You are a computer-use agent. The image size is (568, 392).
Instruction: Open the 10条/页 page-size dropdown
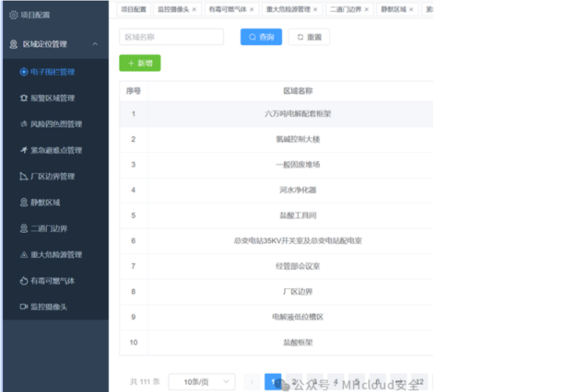[x=201, y=382]
